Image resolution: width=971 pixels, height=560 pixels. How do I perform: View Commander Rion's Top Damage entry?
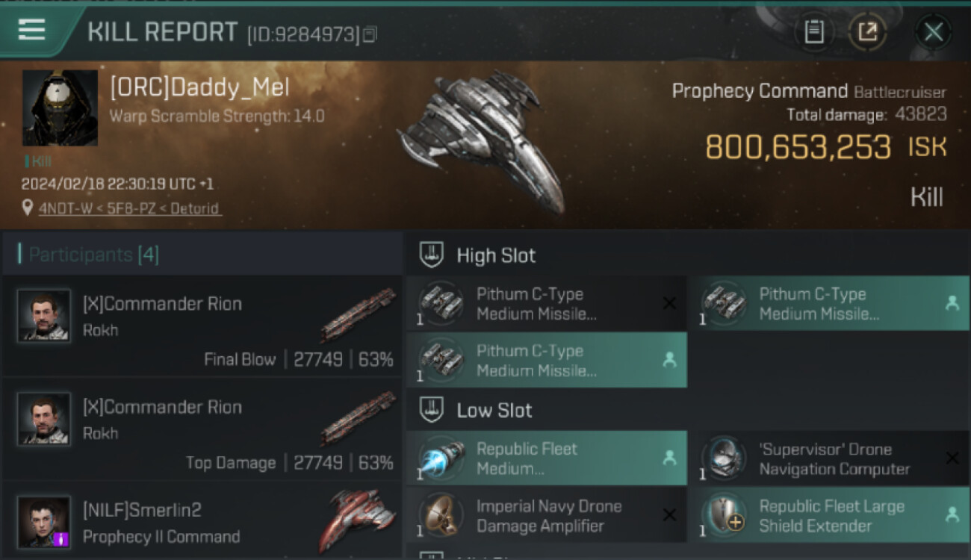202,429
